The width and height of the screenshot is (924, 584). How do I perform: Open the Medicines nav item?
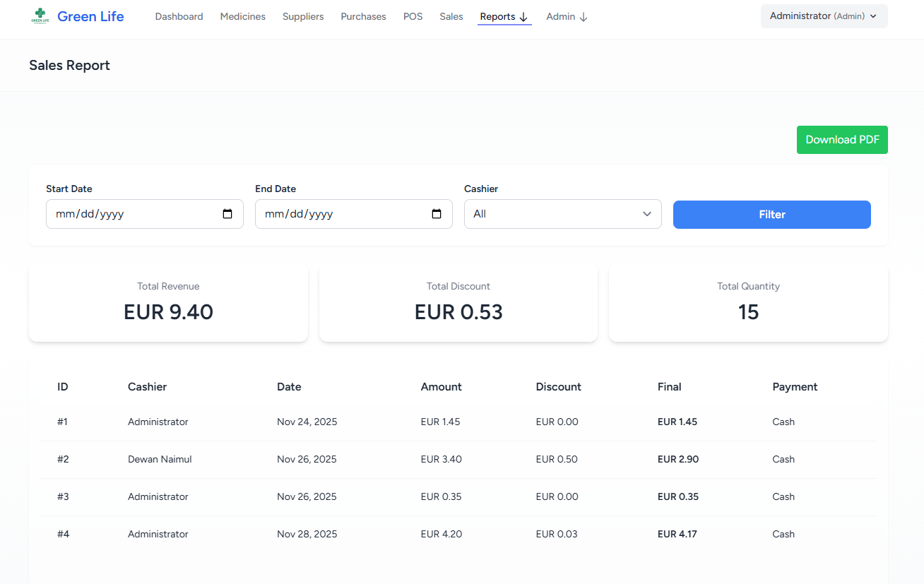pyautogui.click(x=242, y=17)
